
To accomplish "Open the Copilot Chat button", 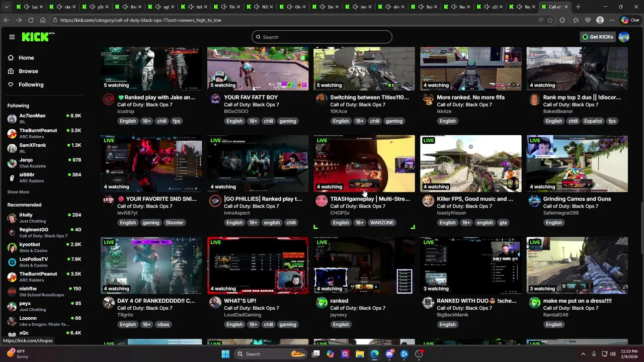I will [630, 20].
